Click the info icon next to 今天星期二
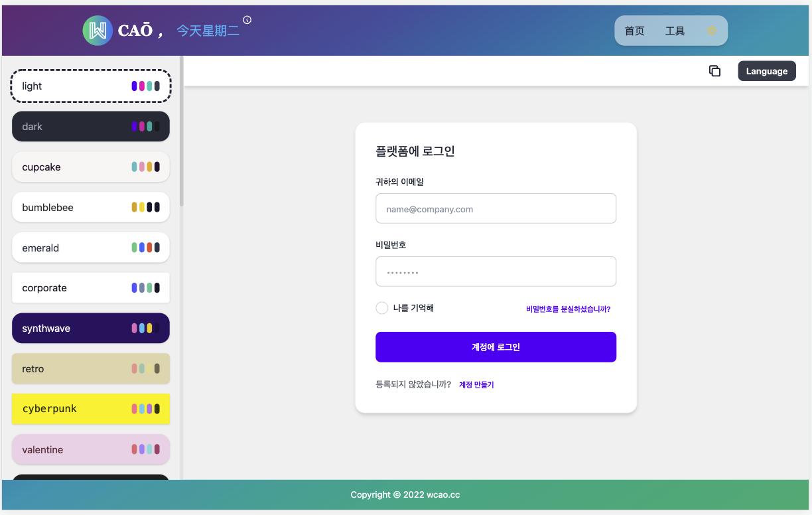Image resolution: width=812 pixels, height=515 pixels. point(248,21)
